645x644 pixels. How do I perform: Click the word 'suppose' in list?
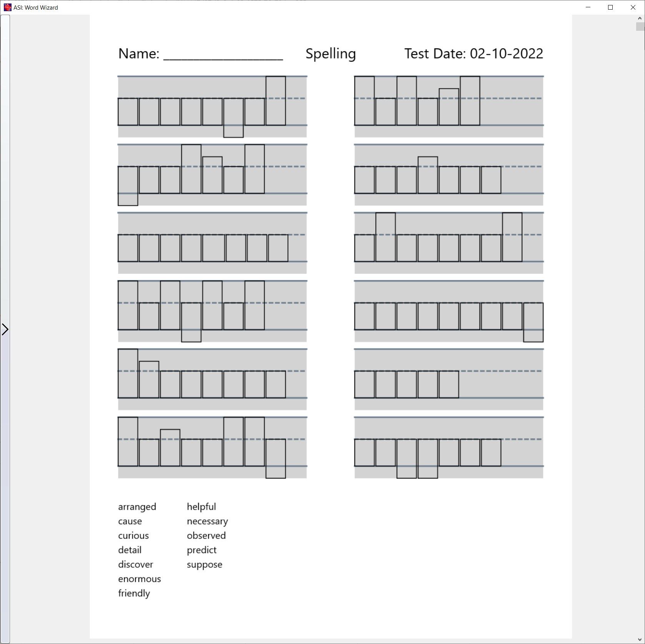(205, 565)
